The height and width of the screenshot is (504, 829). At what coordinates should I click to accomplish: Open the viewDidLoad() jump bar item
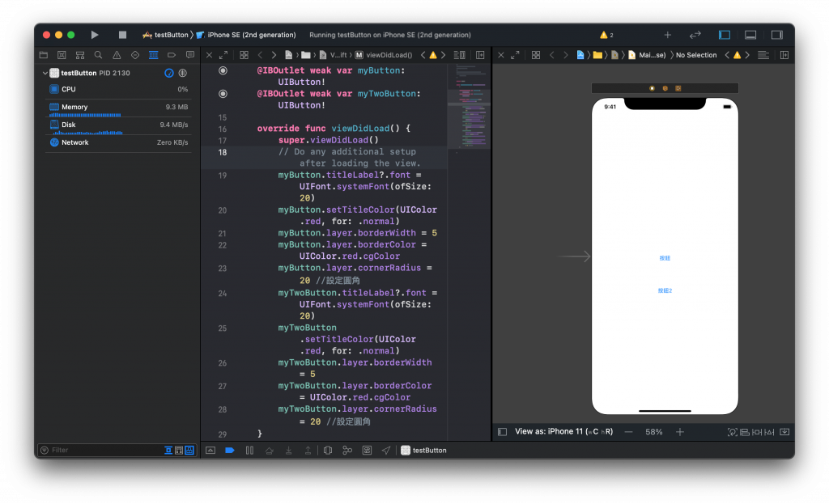(383, 55)
